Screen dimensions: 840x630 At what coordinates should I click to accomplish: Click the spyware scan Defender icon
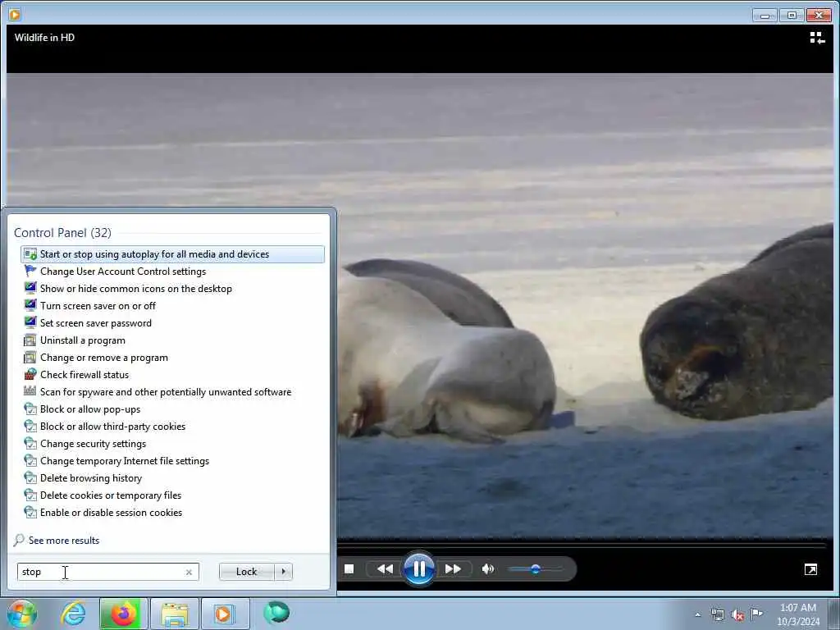[x=30, y=391]
